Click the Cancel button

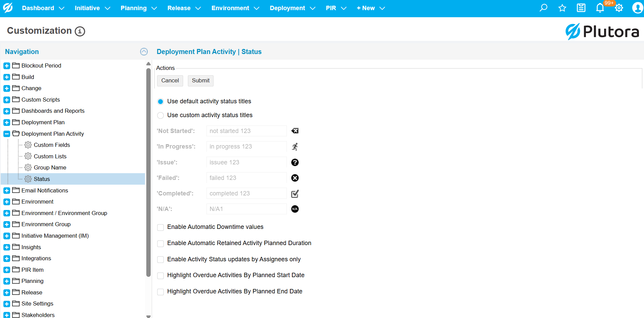pos(170,81)
